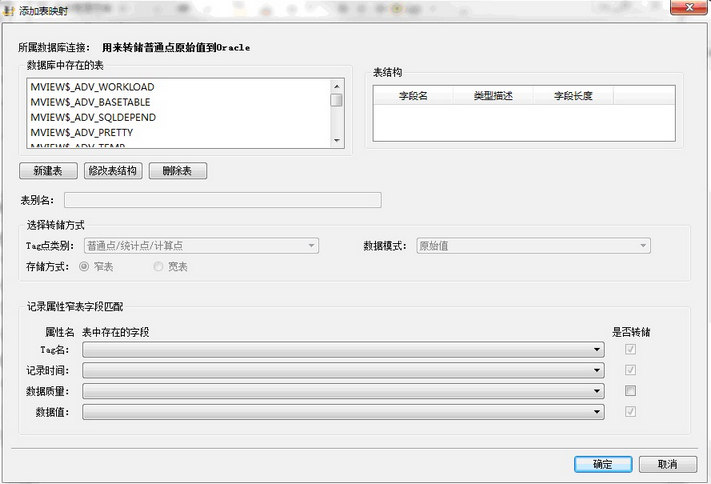Click the table list scrollbar thumb
Screen dimensions: 711x484
(x=336, y=100)
